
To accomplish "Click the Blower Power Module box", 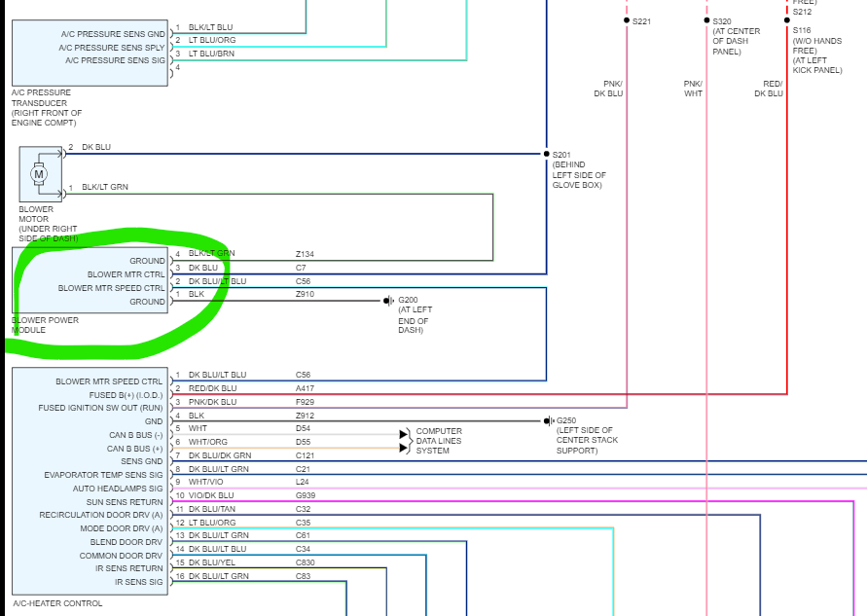I will point(90,280).
